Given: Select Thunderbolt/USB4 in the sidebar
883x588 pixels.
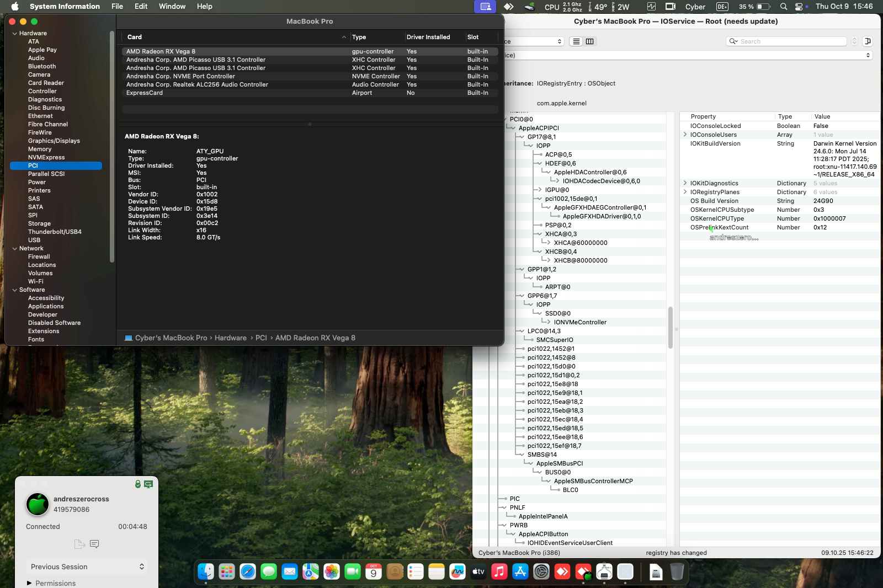Looking at the screenshot, I should tap(55, 232).
